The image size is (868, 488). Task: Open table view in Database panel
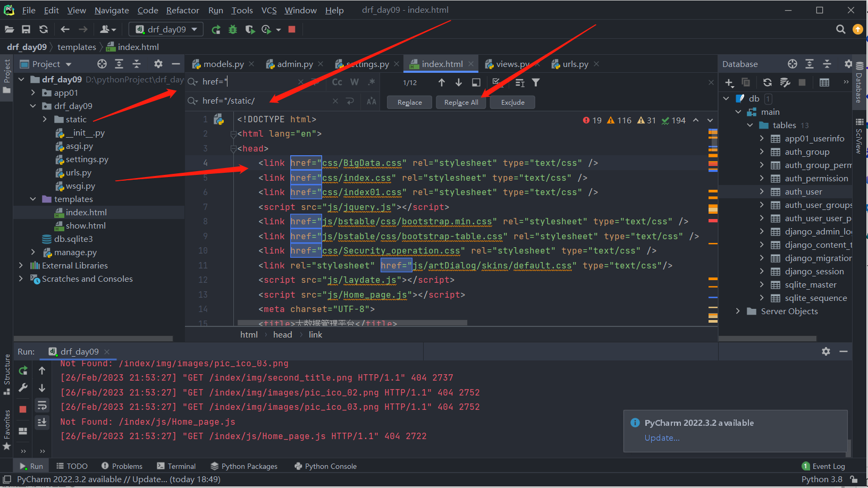(x=824, y=82)
